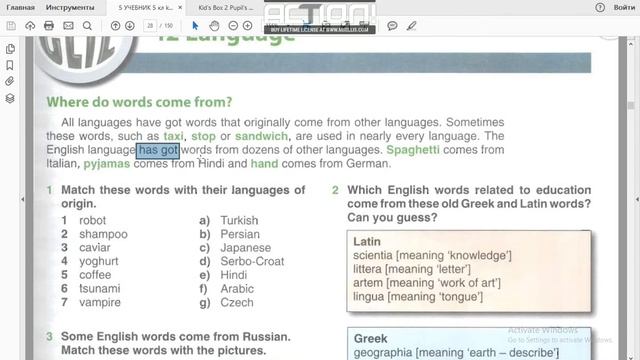This screenshot has height=360, width=640.
Task: Click the language option 'Serbo-Croat'
Action: tap(252, 261)
